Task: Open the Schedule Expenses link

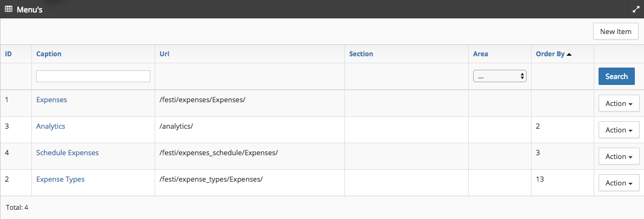Action: (67, 152)
